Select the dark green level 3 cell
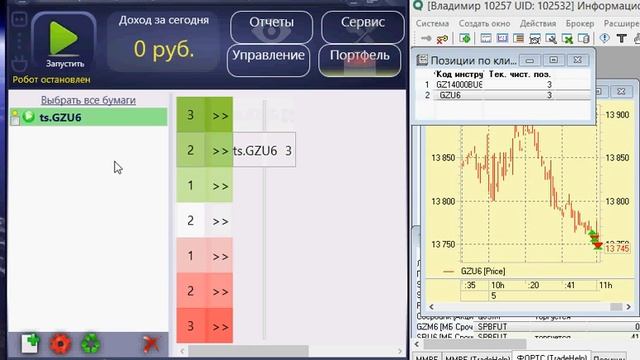The image size is (640, 360). coord(191,115)
